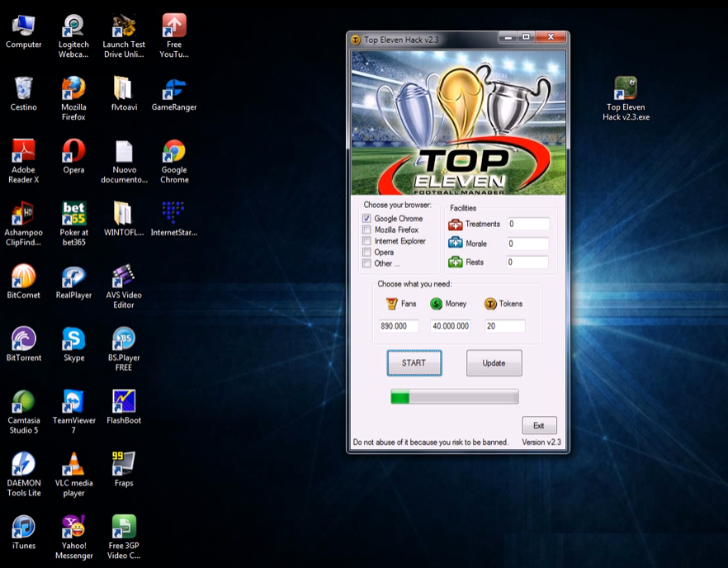Click the Money field showing 40.000.000
The width and height of the screenshot is (728, 568).
click(451, 325)
